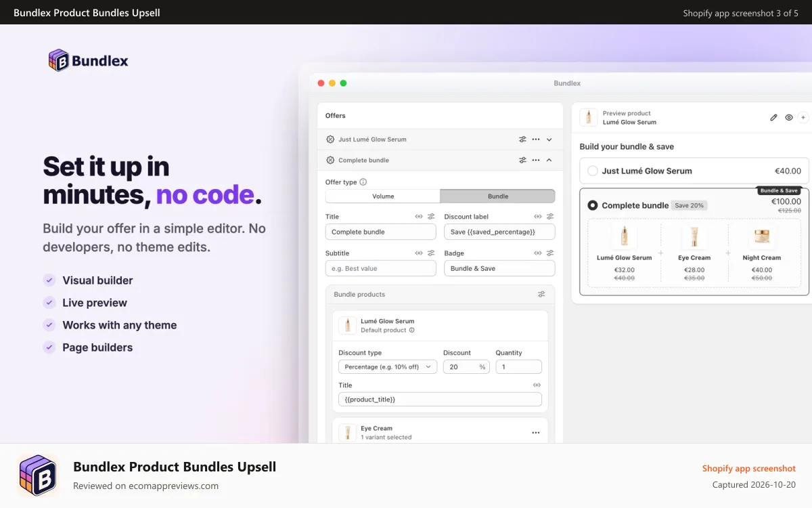Click the Live preview checkmark icon
Screen dimensions: 812x508
point(49,303)
